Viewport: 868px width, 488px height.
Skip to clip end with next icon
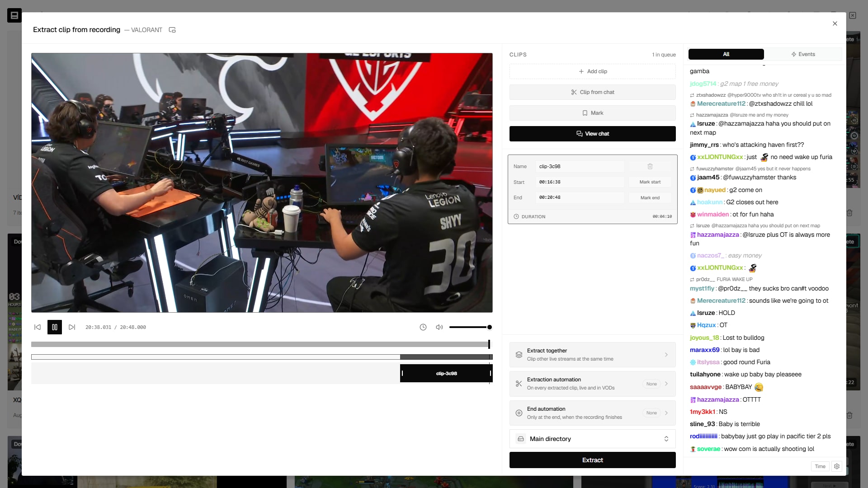(72, 327)
